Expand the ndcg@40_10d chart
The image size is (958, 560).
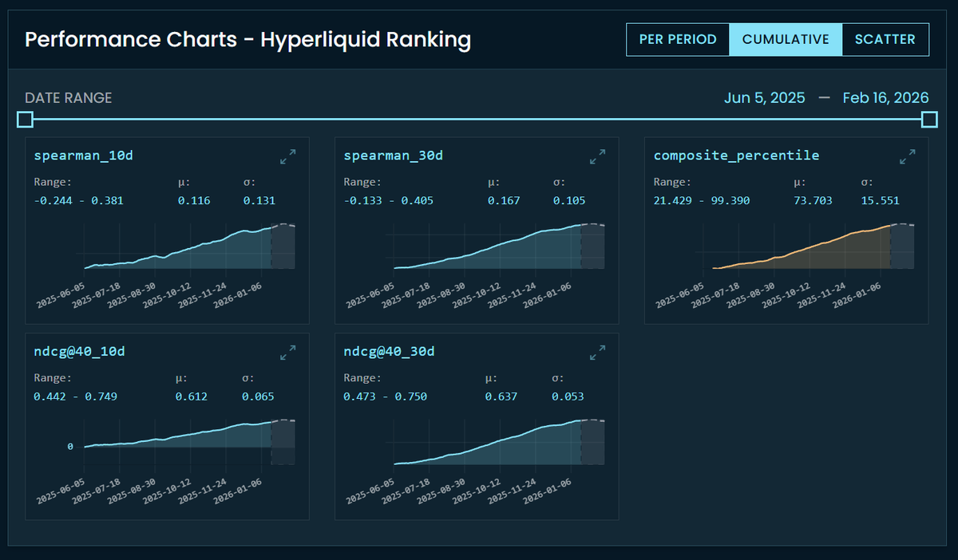point(288,353)
